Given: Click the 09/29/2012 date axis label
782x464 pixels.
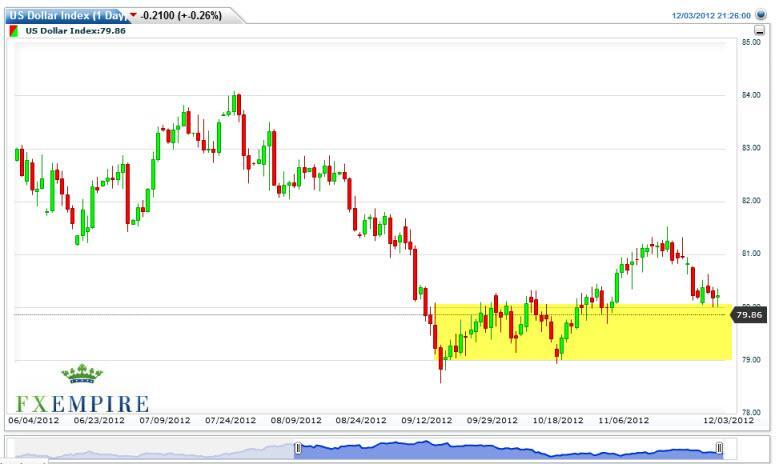Looking at the screenshot, I should [492, 420].
